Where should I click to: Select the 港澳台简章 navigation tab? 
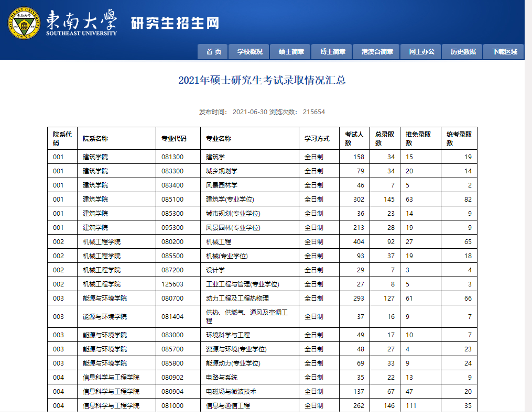[x=376, y=51]
